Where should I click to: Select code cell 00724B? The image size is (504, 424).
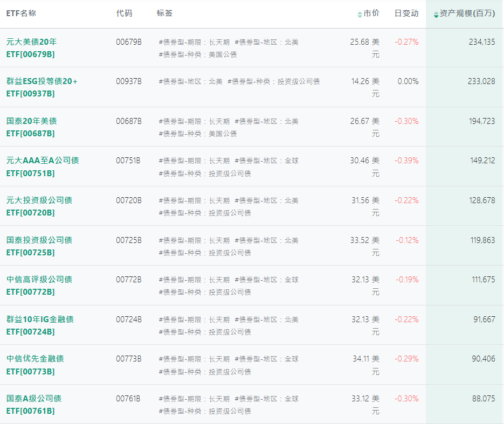129,319
